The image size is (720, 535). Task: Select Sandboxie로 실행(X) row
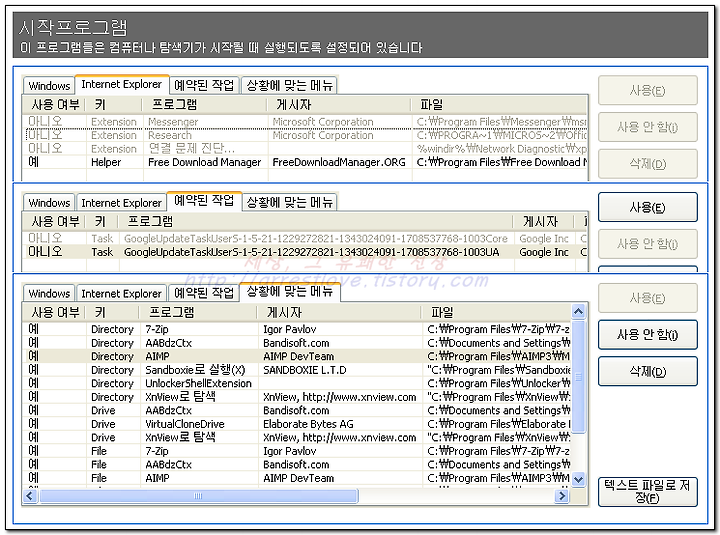point(297,370)
